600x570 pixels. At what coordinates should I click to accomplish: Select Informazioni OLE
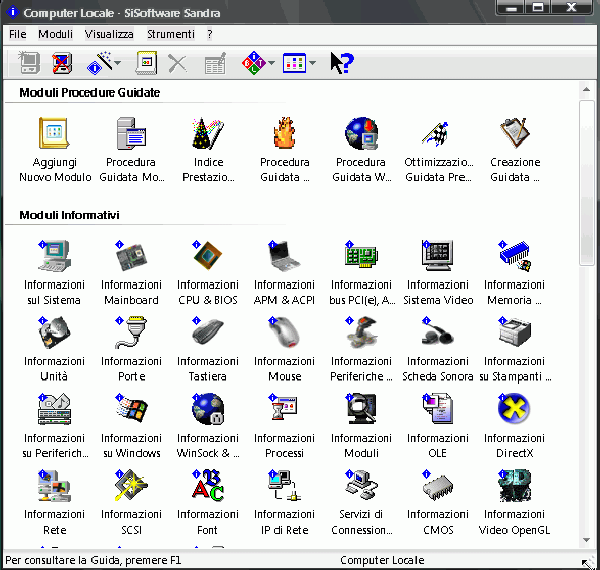pos(438,426)
